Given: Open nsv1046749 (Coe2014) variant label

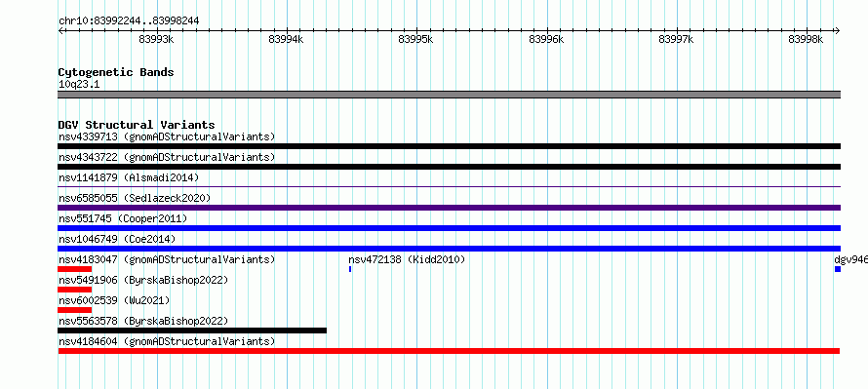Looking at the screenshot, I should tap(117, 239).
